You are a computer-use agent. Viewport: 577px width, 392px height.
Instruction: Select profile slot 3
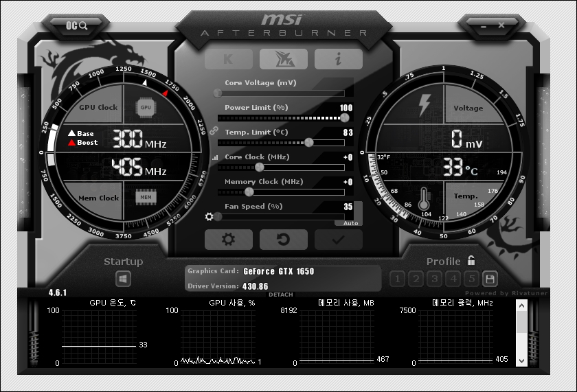click(435, 279)
